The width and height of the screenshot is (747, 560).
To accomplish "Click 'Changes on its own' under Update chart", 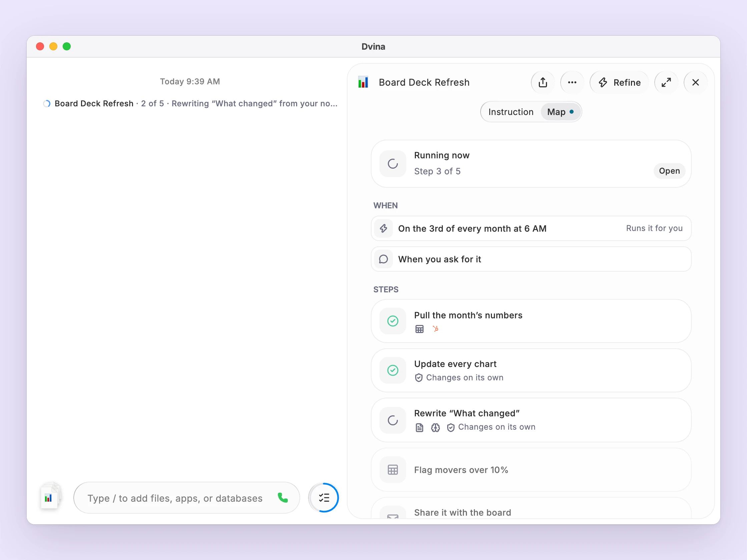I will (x=464, y=378).
